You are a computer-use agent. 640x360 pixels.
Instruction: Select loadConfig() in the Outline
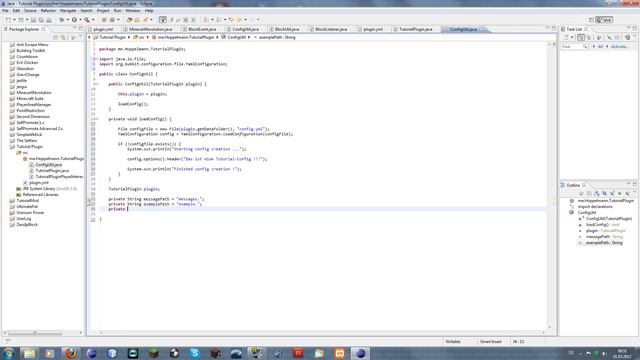pyautogui.click(x=597, y=224)
